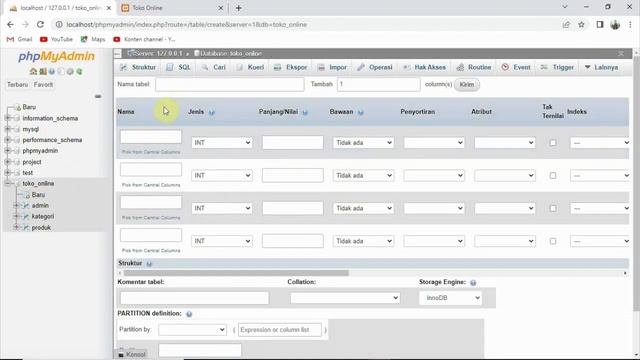
Task: Open Storage Engine help icon
Action: point(473,282)
